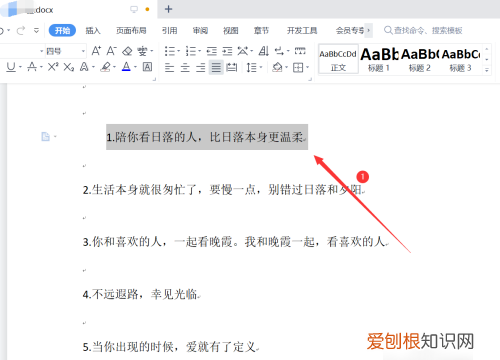Click the tab stops ruler icon

300,51
